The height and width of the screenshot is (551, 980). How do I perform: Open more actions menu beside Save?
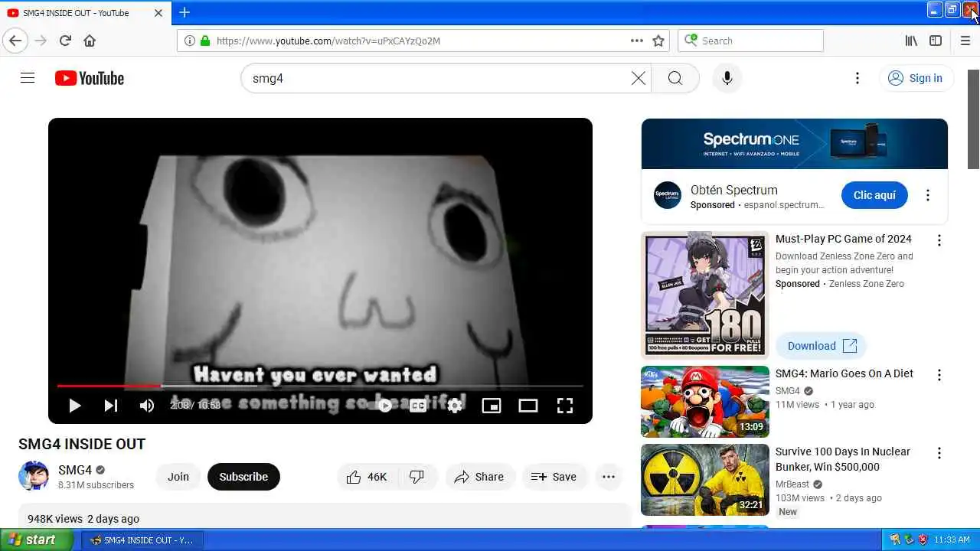tap(609, 477)
